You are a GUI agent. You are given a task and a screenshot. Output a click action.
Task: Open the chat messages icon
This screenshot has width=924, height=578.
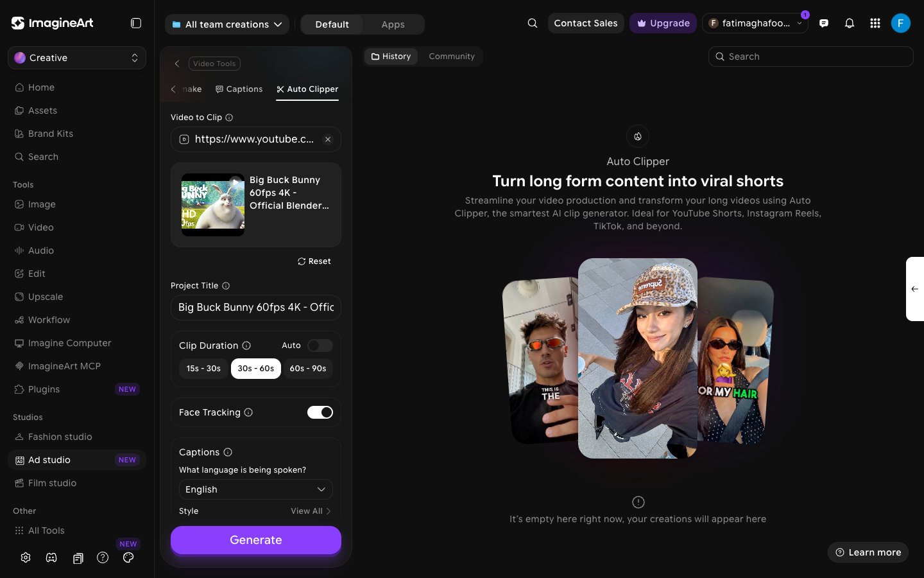[x=824, y=23]
